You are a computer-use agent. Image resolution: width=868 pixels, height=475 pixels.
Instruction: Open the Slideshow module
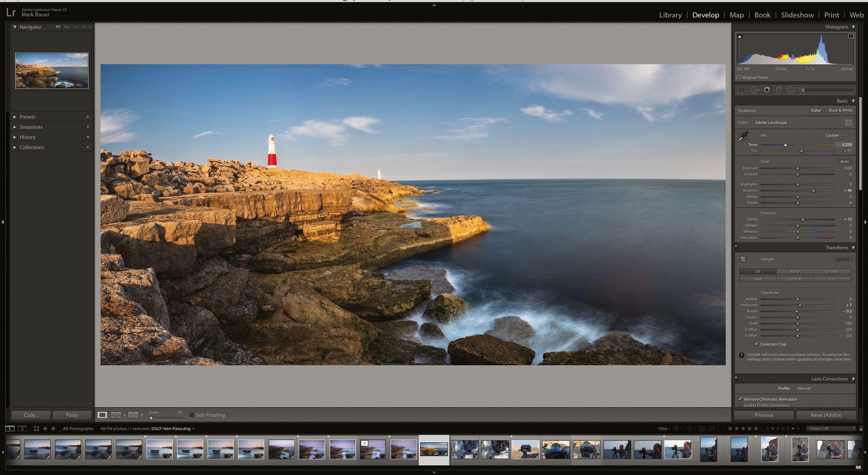tap(797, 15)
